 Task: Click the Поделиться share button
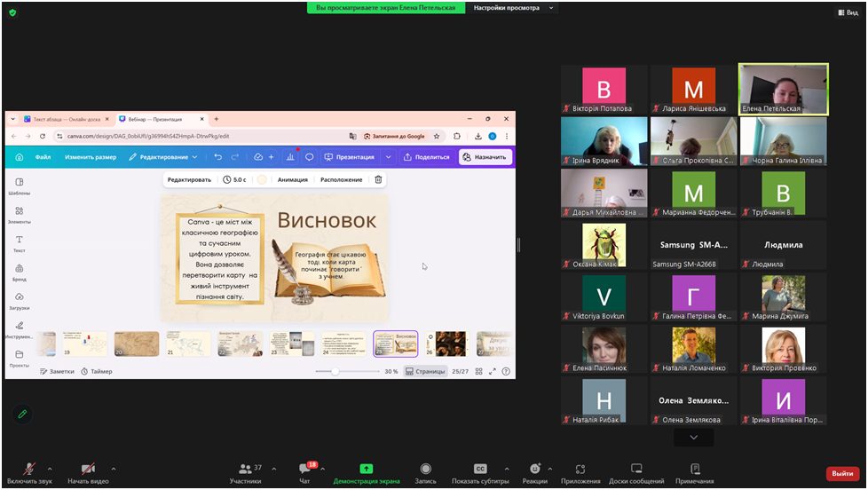(x=426, y=157)
